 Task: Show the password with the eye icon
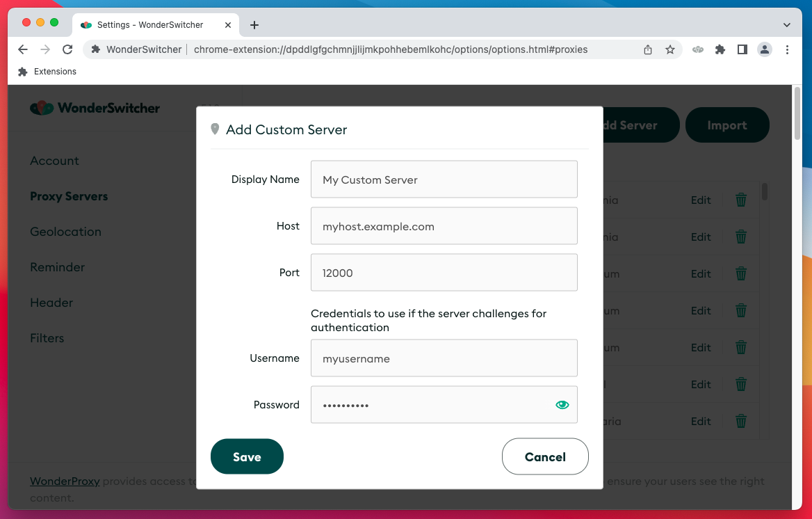(x=562, y=405)
